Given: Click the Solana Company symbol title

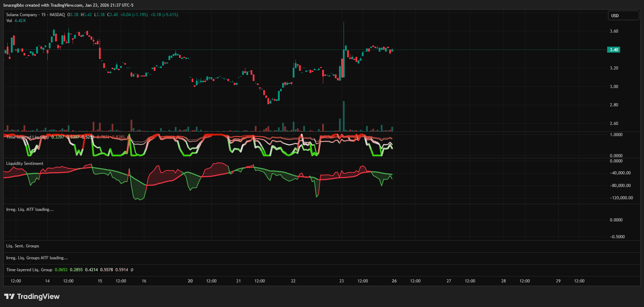Looking at the screenshot, I should (21, 15).
